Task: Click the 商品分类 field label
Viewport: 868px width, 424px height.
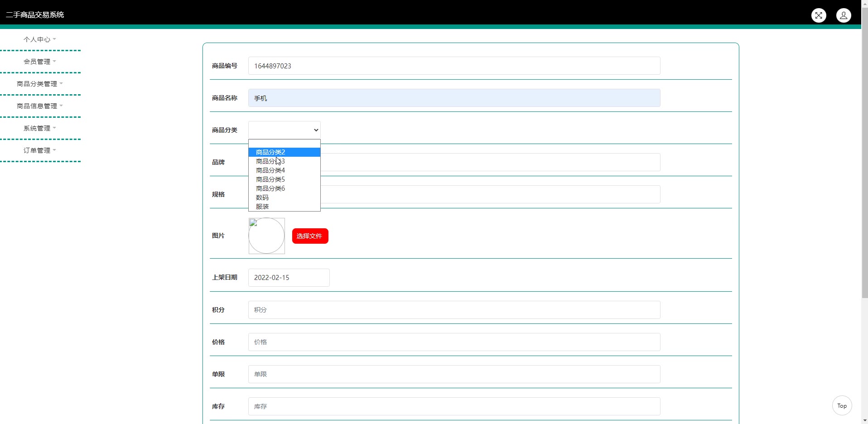Action: (x=225, y=130)
